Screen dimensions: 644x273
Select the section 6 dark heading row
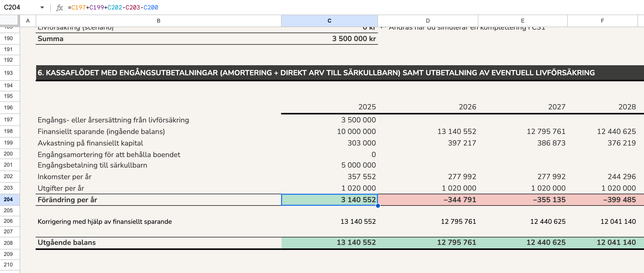click(316, 73)
